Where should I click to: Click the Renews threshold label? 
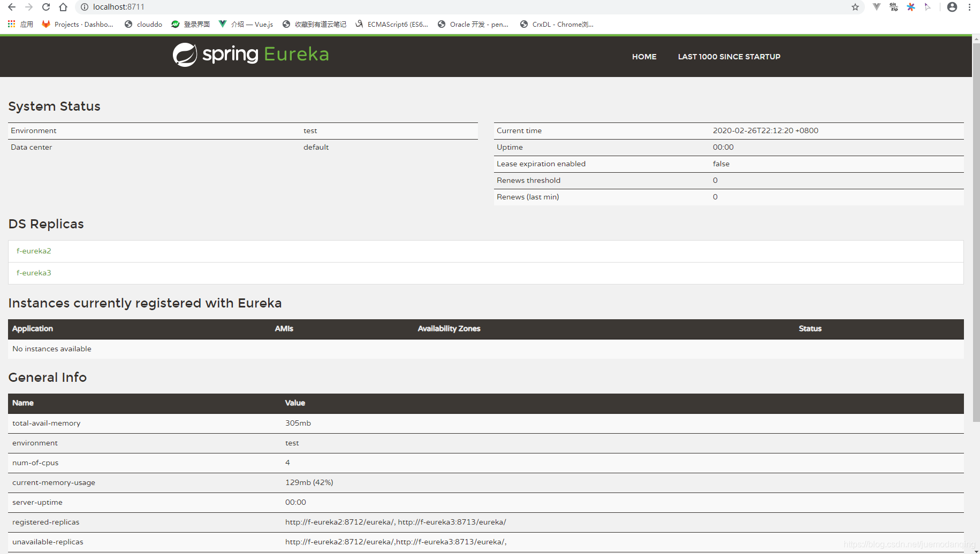click(528, 180)
